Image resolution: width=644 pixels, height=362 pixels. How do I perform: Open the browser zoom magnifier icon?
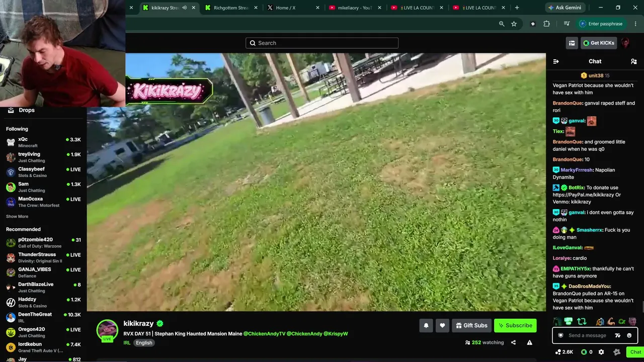coord(502,24)
